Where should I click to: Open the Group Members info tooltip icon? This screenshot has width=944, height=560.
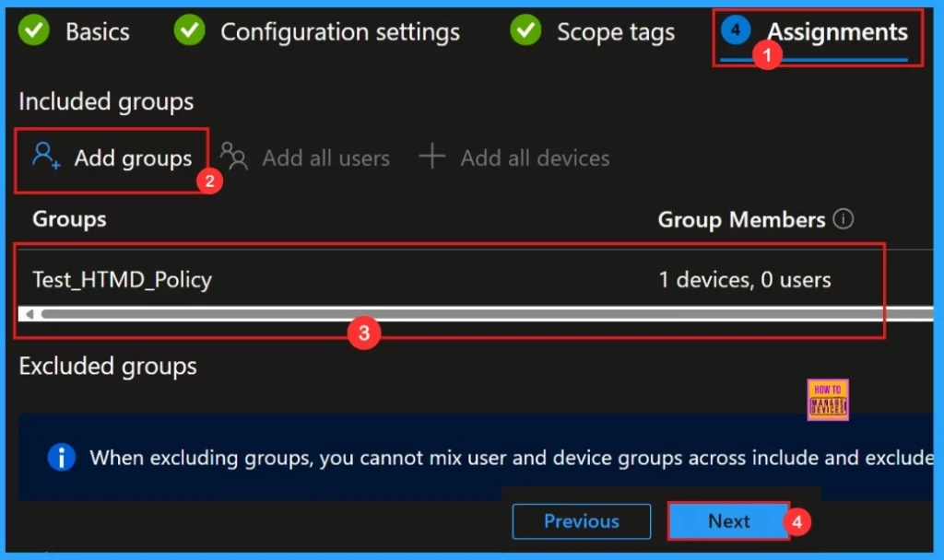pos(843,218)
